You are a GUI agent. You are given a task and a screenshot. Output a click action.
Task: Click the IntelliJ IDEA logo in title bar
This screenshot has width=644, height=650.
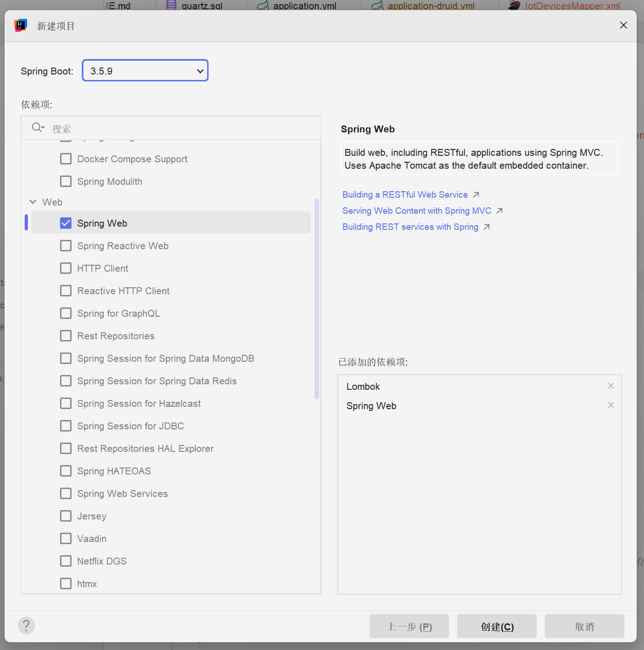pos(21,25)
